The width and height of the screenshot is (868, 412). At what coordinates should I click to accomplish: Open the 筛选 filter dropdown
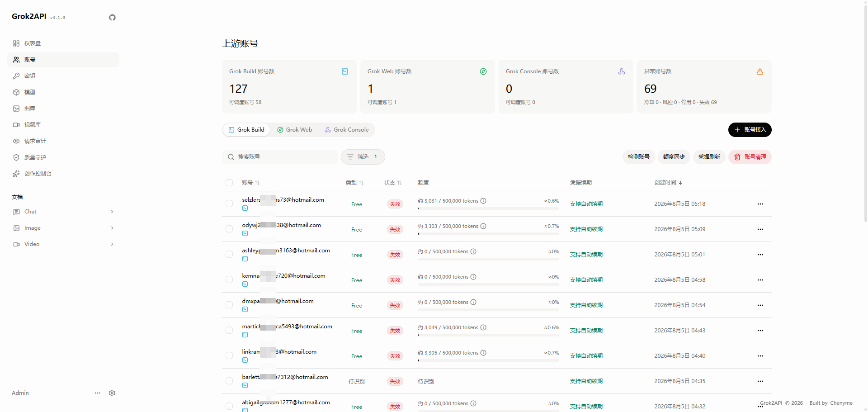click(x=363, y=157)
